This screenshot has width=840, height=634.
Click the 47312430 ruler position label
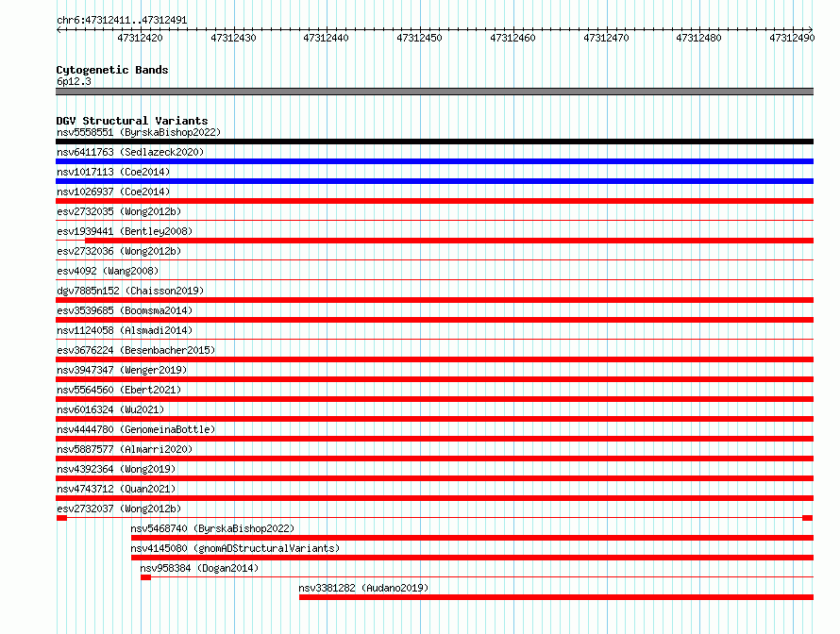pyautogui.click(x=233, y=38)
